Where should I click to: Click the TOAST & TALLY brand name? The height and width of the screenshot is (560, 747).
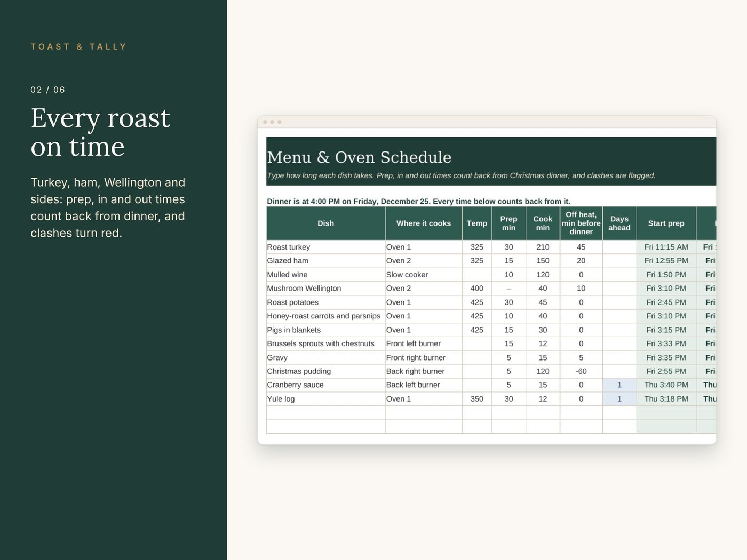(x=78, y=47)
